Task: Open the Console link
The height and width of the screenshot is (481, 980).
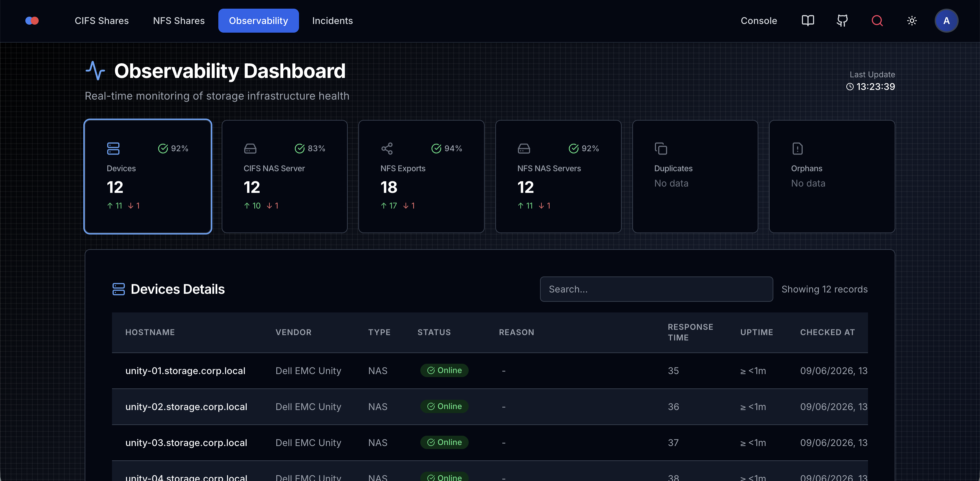Action: (759, 21)
